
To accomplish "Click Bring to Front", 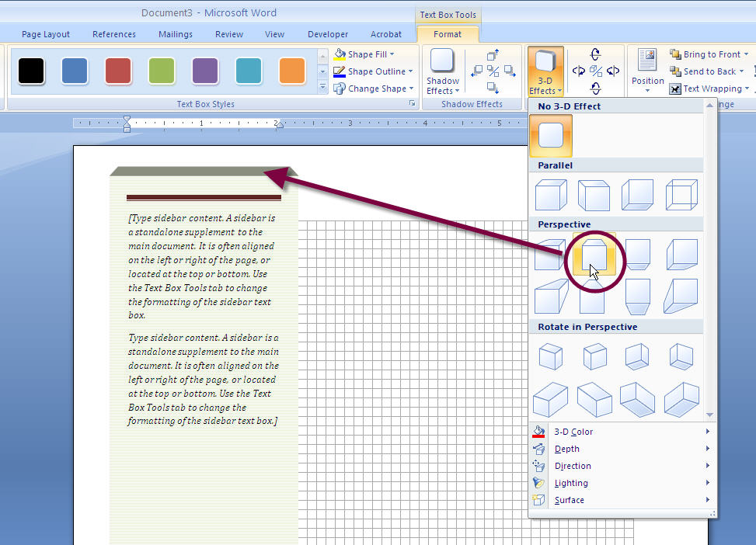I will pos(709,54).
